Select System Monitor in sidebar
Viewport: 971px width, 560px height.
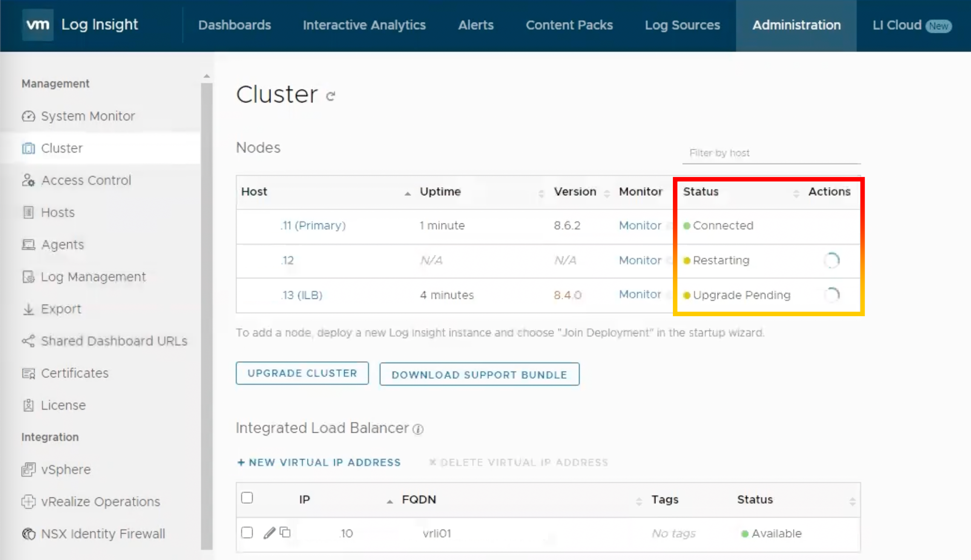click(x=88, y=116)
